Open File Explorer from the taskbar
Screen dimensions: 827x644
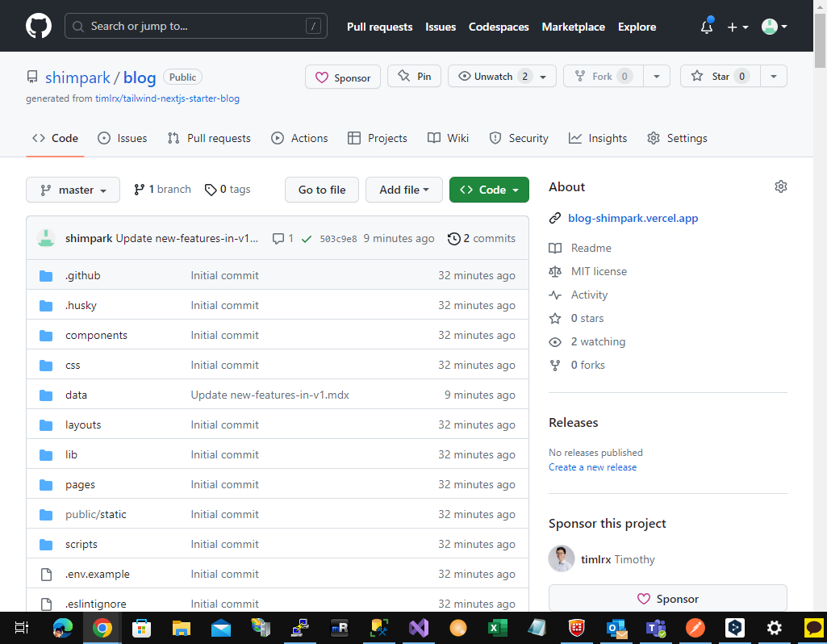point(181,628)
